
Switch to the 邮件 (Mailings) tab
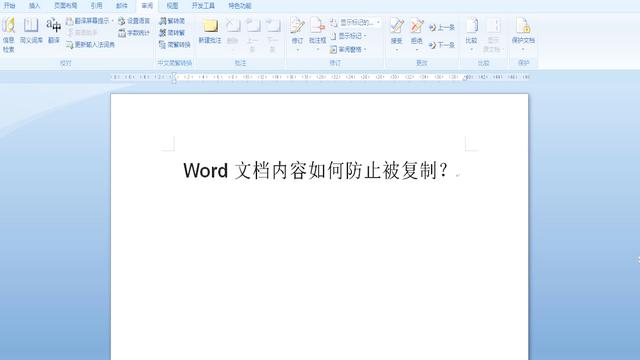pyautogui.click(x=122, y=6)
